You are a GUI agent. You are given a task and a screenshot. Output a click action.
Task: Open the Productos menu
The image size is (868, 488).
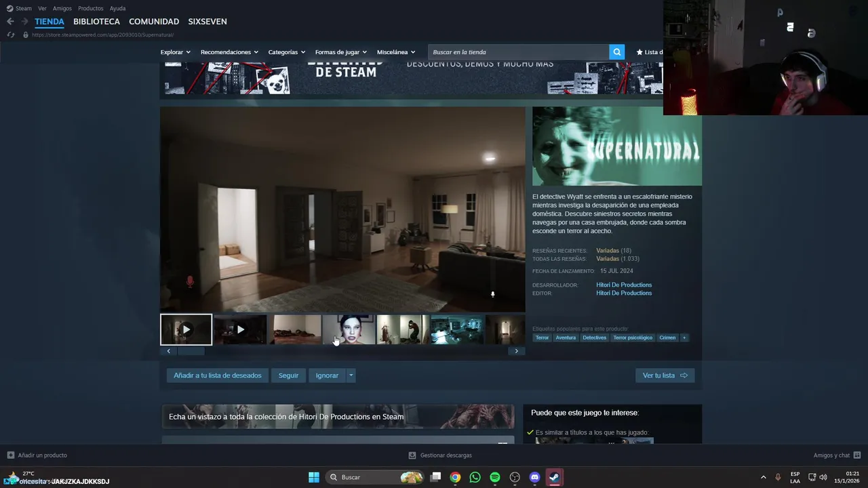coord(91,8)
